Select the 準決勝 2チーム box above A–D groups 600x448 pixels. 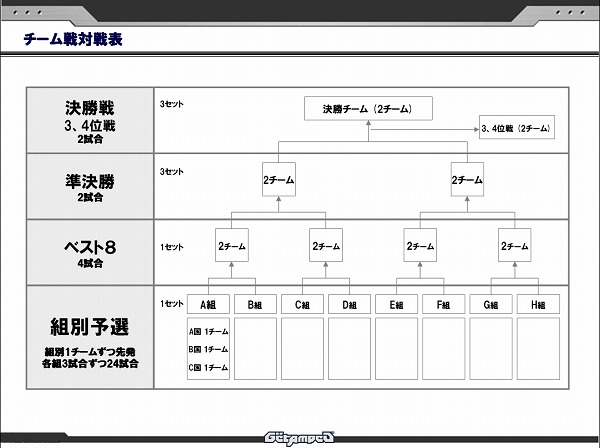point(278,180)
